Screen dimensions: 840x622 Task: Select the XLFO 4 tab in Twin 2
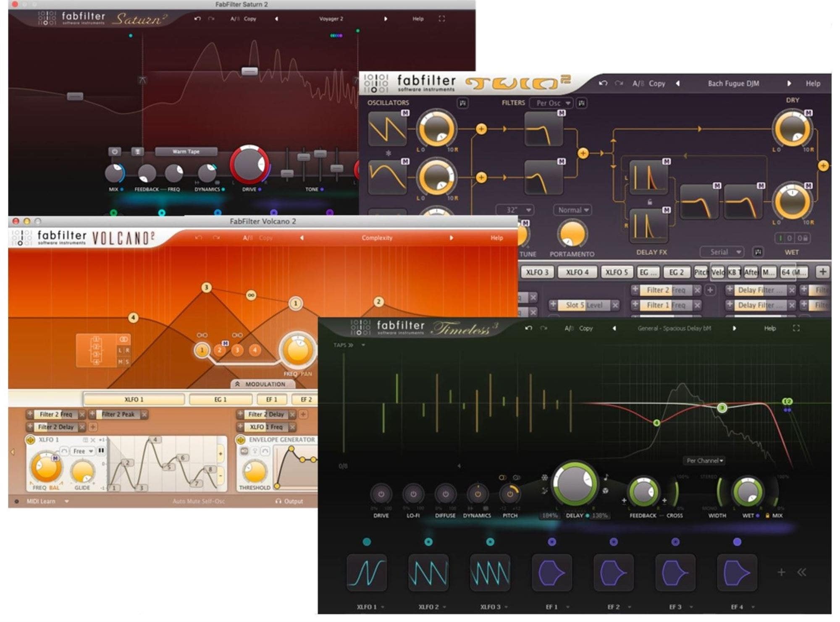577,272
